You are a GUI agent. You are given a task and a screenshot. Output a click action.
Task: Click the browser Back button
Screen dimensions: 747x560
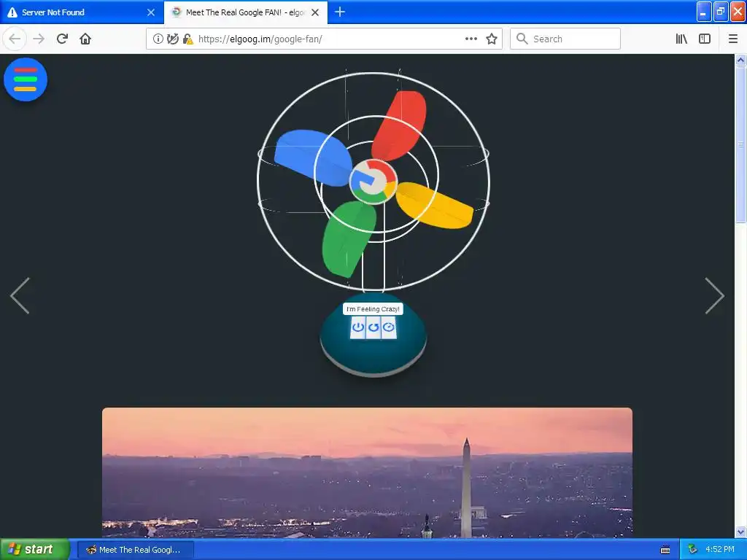[x=15, y=39]
